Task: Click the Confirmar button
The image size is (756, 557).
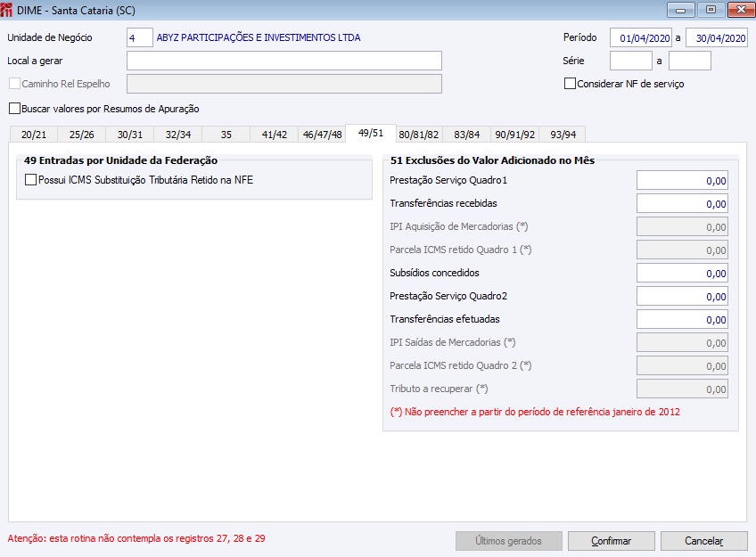Action: tap(612, 541)
